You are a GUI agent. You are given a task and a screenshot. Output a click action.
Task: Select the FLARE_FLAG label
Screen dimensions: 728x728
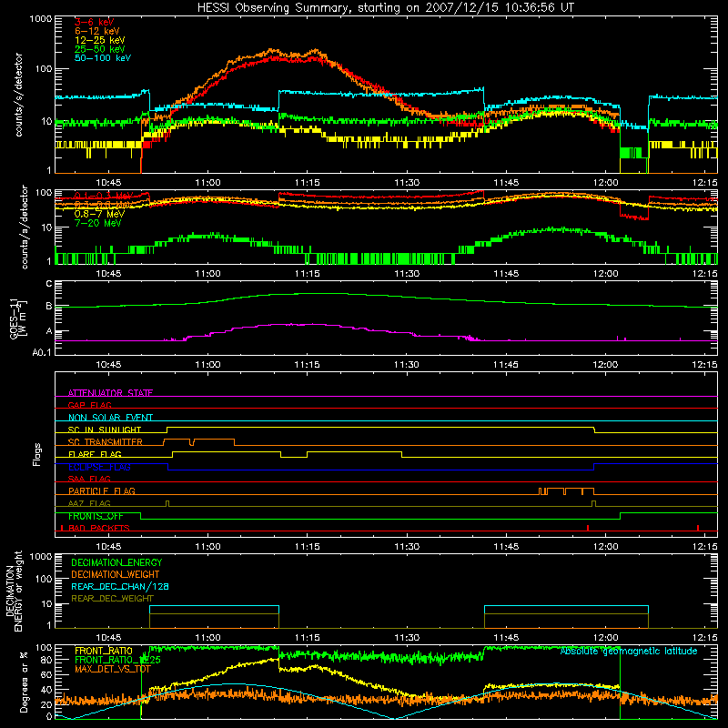pyautogui.click(x=95, y=454)
